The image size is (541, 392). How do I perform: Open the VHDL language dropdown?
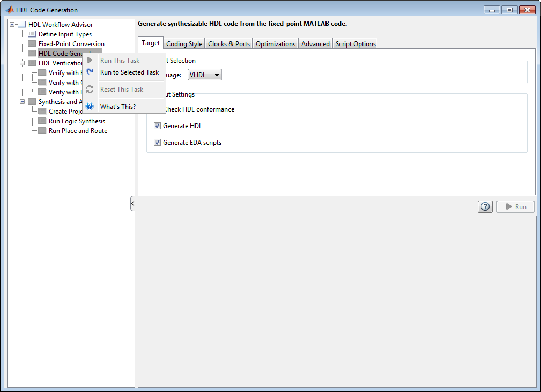205,75
